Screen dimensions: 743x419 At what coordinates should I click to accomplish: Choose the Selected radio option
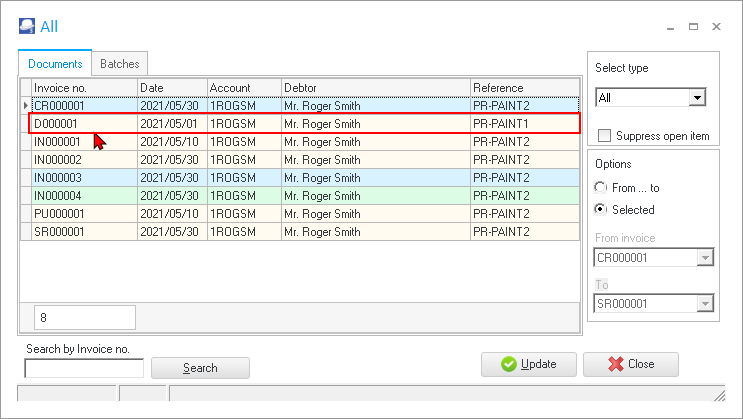click(x=600, y=210)
